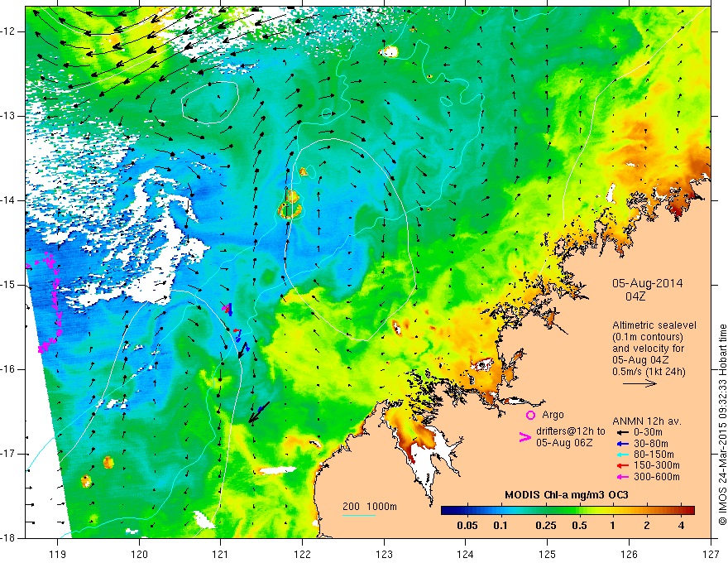The image size is (728, 563).
Task: Click the longitude axis label 124
Action: (466, 554)
